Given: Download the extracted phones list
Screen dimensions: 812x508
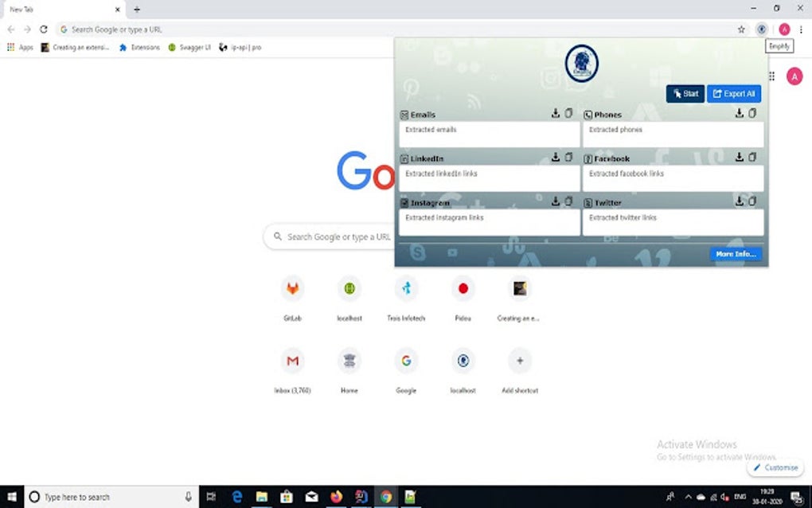Looking at the screenshot, I should click(x=740, y=113).
